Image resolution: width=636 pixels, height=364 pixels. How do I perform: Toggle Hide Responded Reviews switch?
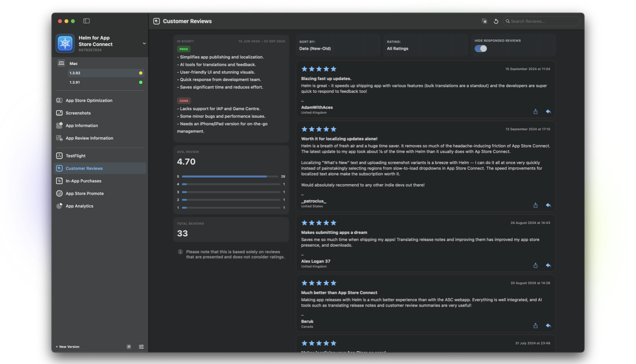click(x=481, y=49)
